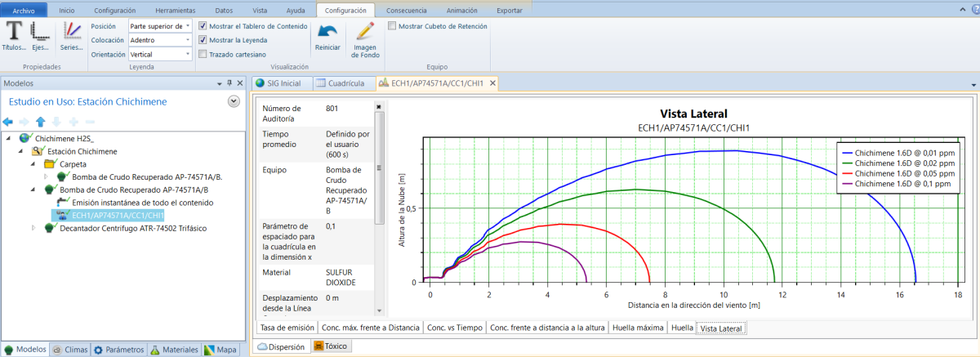
Task: Close the ECH1/AP74571A/CC1/CHI1 document tab
Action: click(x=492, y=83)
